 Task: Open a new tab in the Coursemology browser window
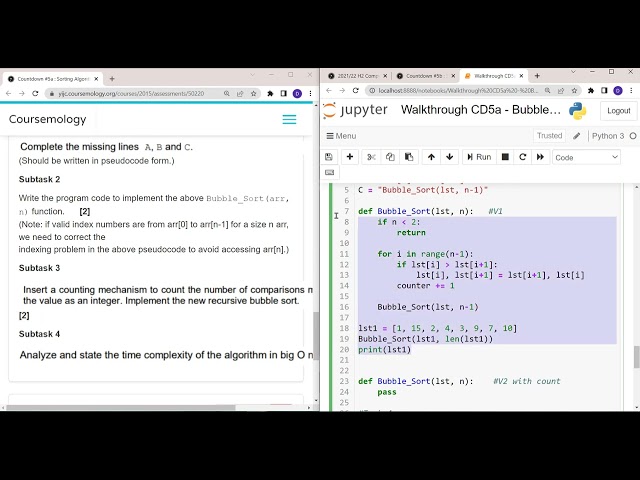point(112,79)
